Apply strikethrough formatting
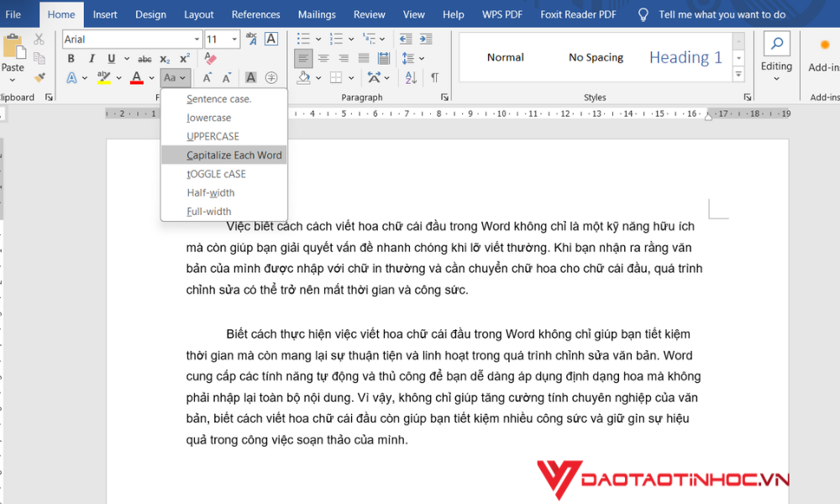 tap(145, 58)
